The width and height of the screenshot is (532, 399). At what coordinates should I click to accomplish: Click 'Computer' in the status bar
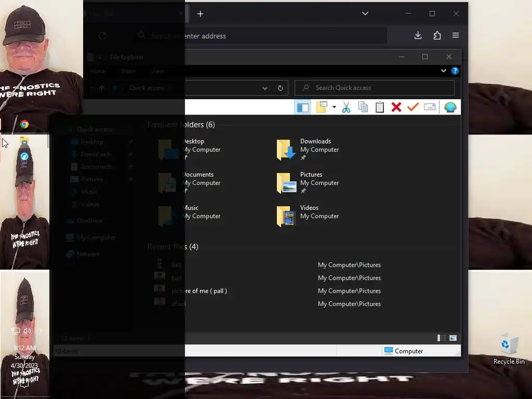point(404,351)
